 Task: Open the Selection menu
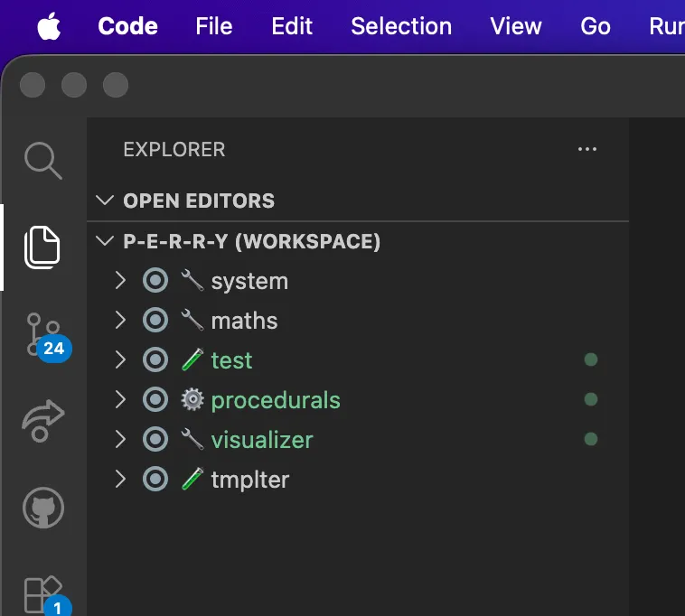[x=401, y=26]
